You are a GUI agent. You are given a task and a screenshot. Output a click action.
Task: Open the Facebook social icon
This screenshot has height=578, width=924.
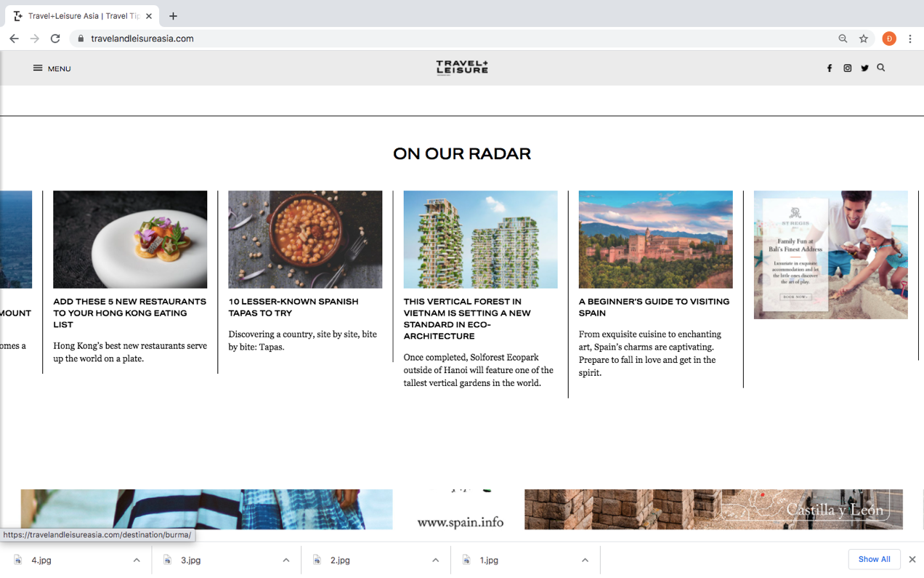(x=829, y=68)
